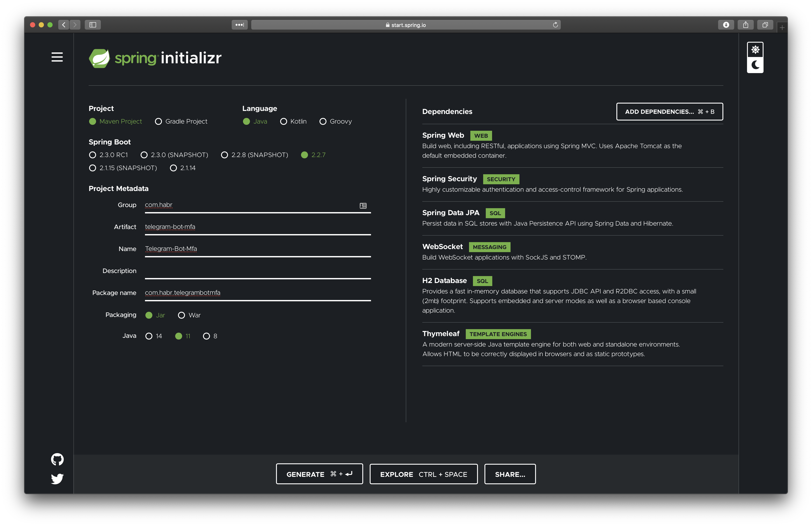
Task: Click the Spring Web dependency title
Action: coord(443,135)
